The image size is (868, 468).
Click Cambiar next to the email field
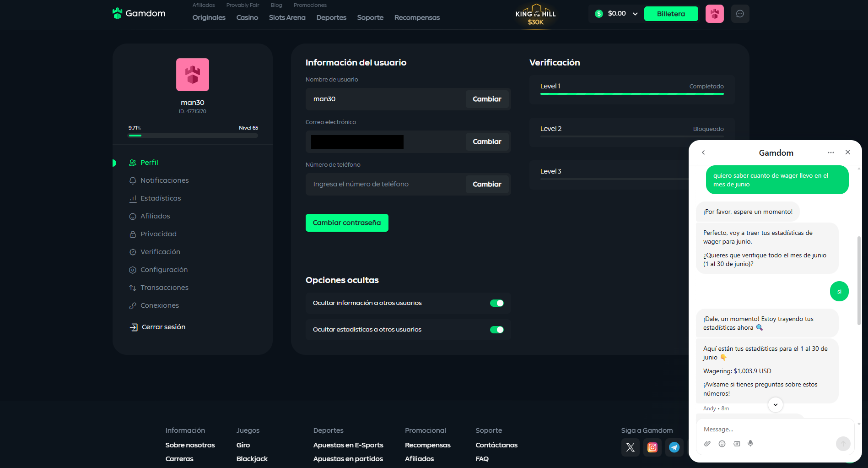pos(487,141)
